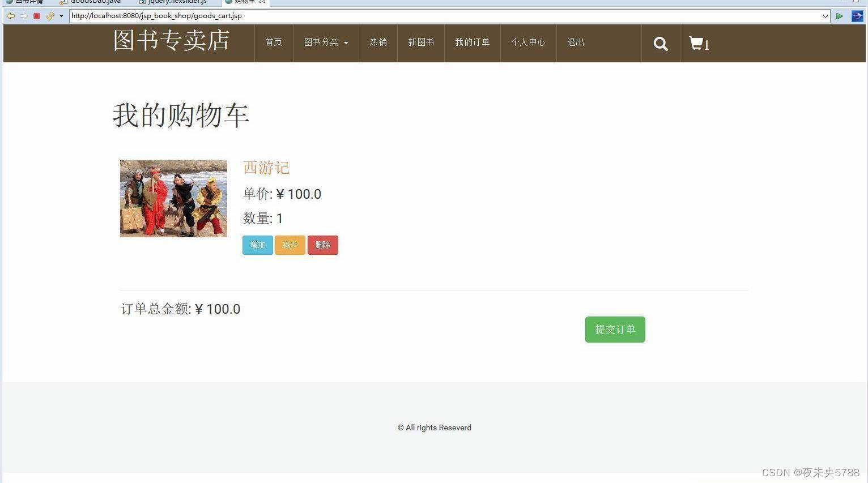
Task: Switch to the GoodsDao.java editor tab
Action: tap(91, 2)
